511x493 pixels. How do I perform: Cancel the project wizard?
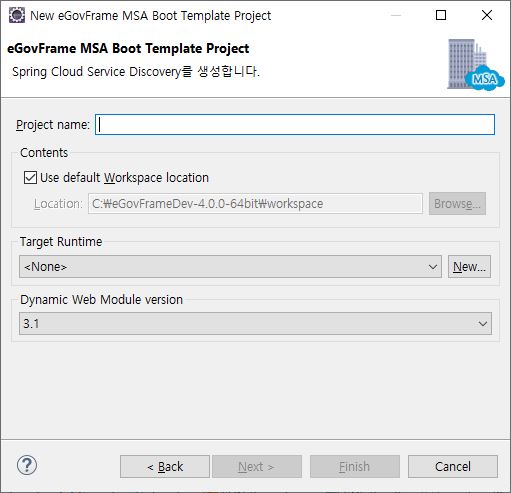[453, 466]
